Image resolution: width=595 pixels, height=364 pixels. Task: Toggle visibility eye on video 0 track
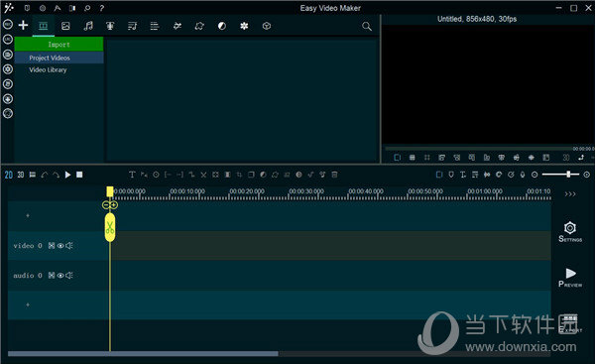(x=60, y=246)
